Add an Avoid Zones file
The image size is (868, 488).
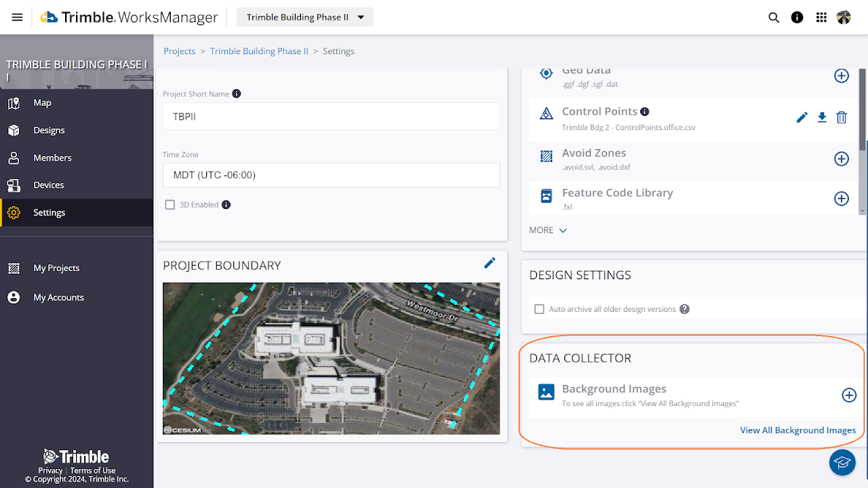pos(842,159)
